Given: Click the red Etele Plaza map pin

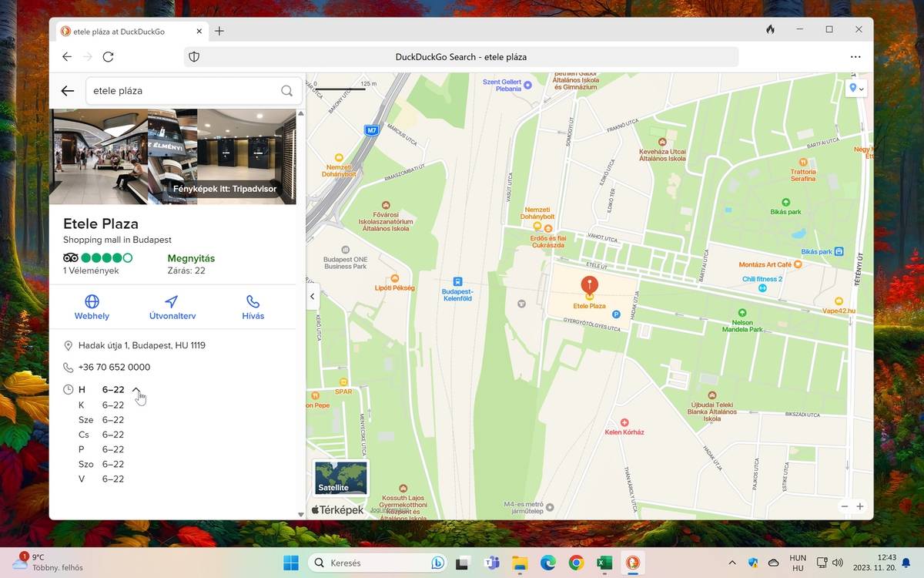Looking at the screenshot, I should point(589,287).
